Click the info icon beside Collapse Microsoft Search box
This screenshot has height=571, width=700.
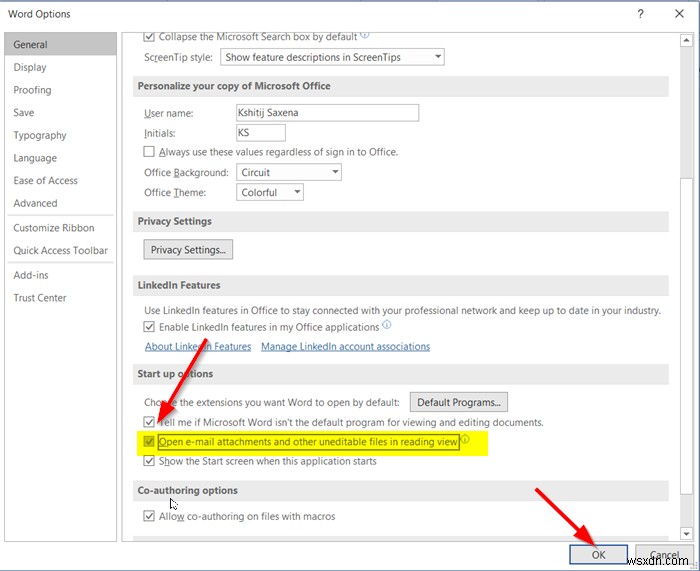tap(364, 37)
